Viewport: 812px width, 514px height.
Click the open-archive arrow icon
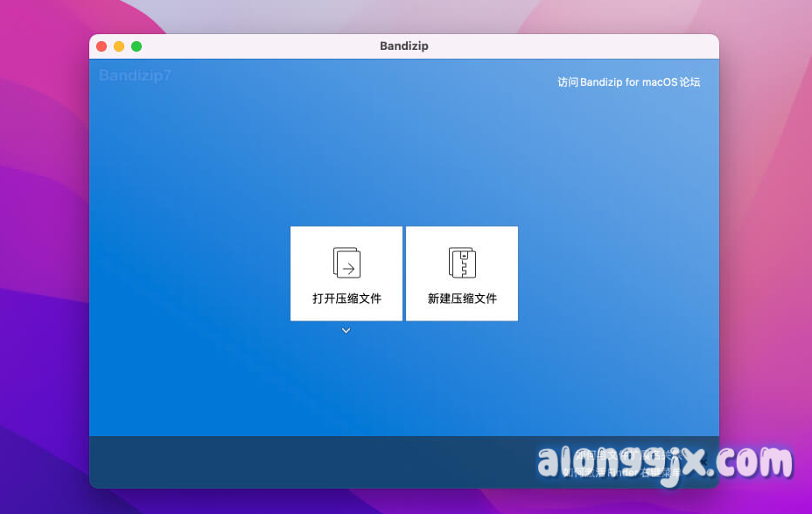pyautogui.click(x=346, y=262)
